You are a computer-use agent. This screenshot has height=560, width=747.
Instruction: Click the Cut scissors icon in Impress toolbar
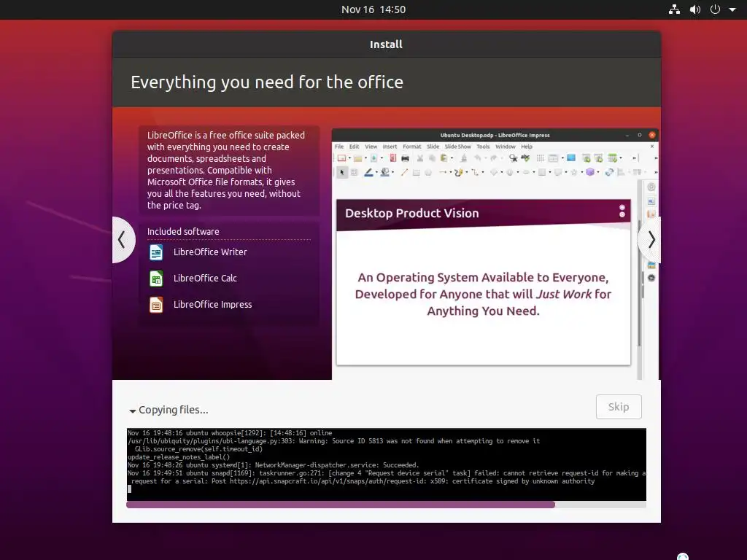tap(419, 158)
